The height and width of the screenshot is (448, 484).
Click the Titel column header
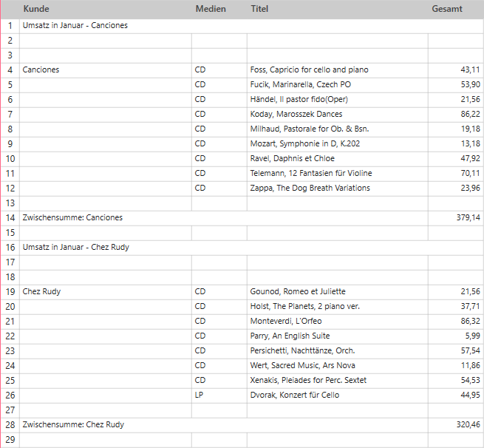(259, 9)
